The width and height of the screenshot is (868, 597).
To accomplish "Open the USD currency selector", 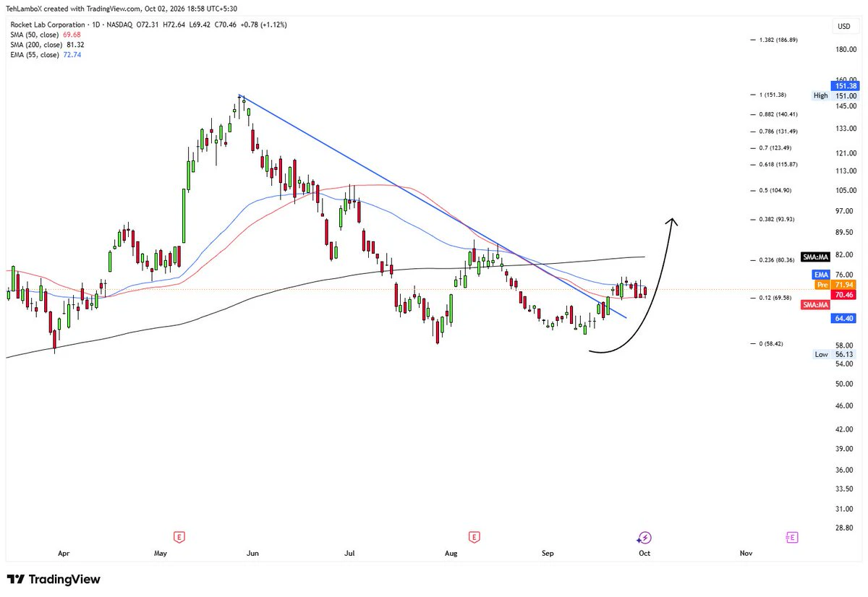I will [x=843, y=27].
